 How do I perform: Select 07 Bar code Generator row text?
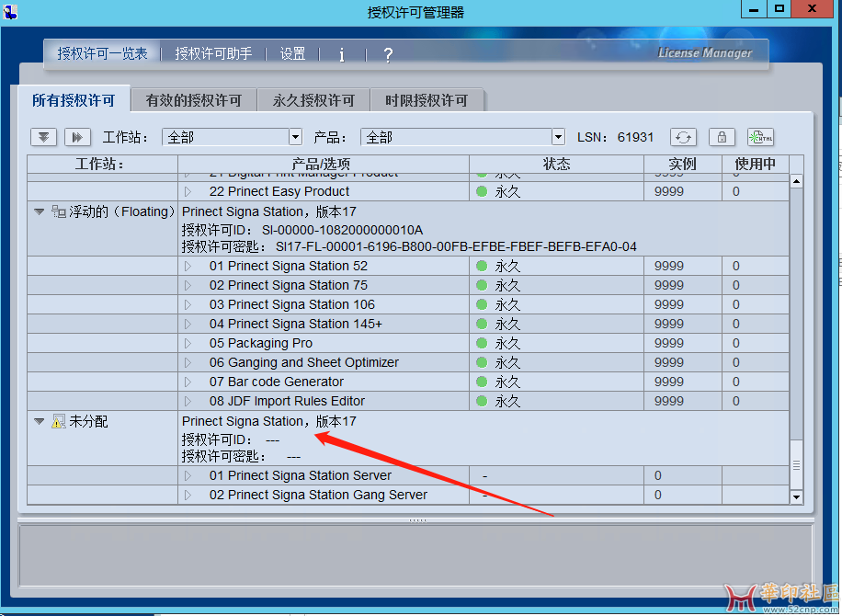pyautogui.click(x=277, y=382)
